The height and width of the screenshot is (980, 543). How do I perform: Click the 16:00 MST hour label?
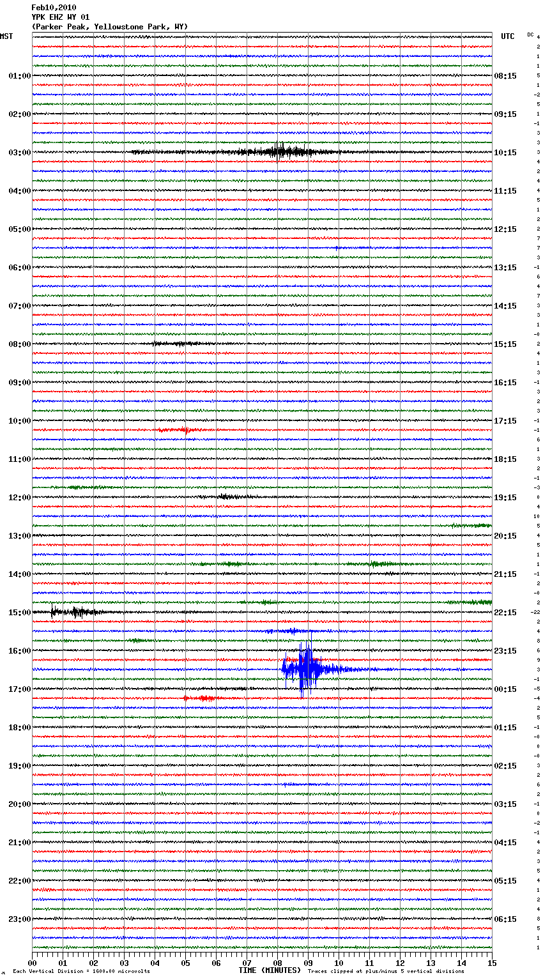point(20,651)
